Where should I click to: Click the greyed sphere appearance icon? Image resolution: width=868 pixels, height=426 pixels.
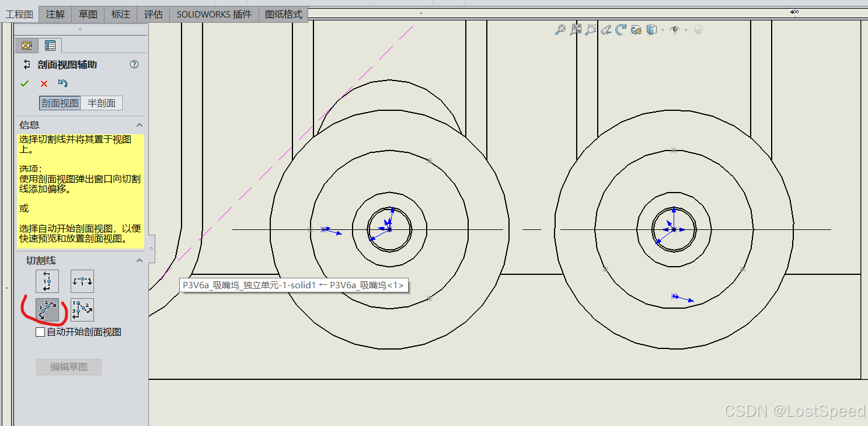698,30
